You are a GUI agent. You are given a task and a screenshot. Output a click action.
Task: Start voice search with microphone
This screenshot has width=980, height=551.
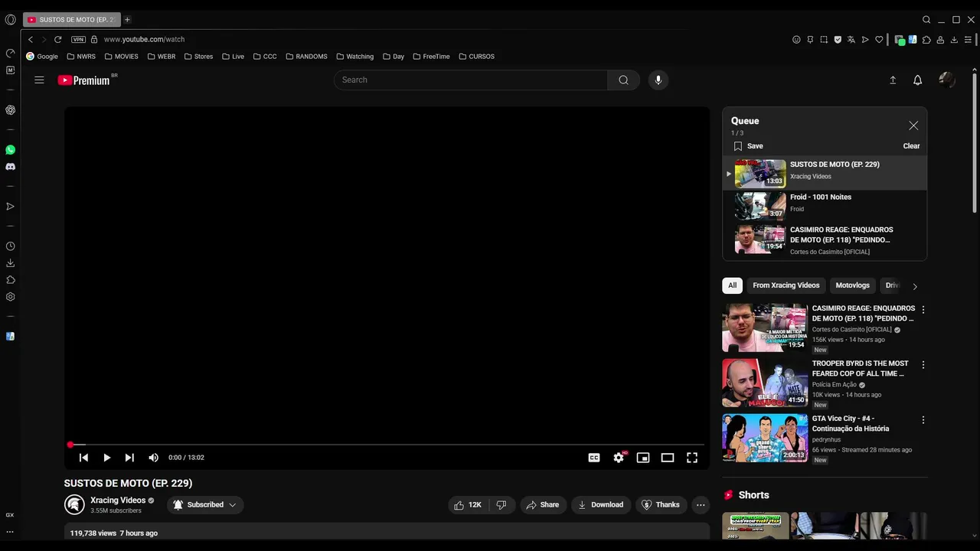(658, 80)
